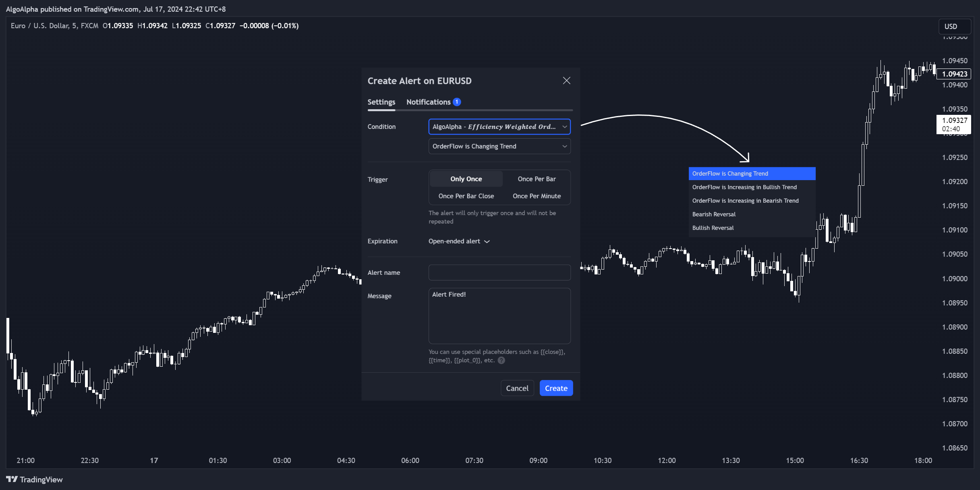Open the Open-ended alert expiration dropdown
Image resolution: width=980 pixels, height=490 pixels.
pyautogui.click(x=459, y=241)
